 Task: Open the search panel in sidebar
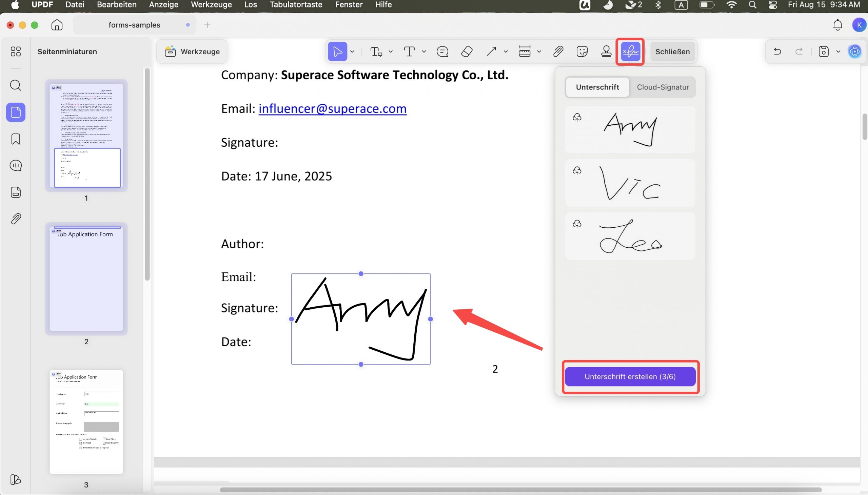(16, 85)
